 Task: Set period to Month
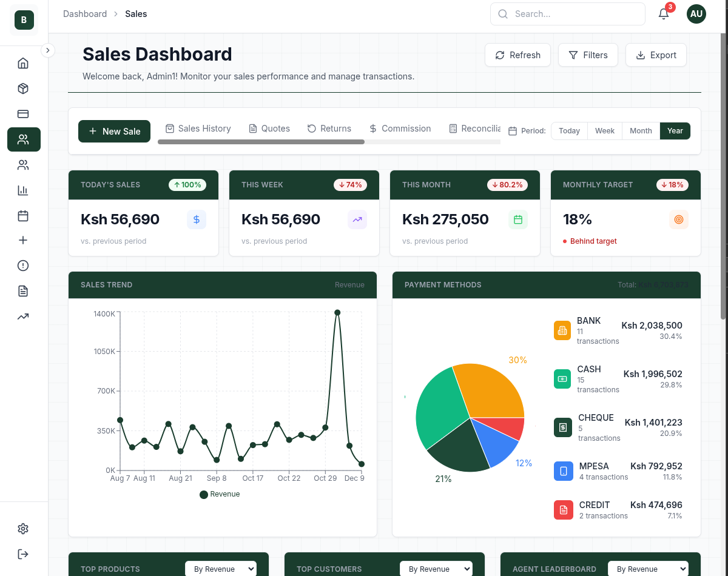(x=641, y=131)
